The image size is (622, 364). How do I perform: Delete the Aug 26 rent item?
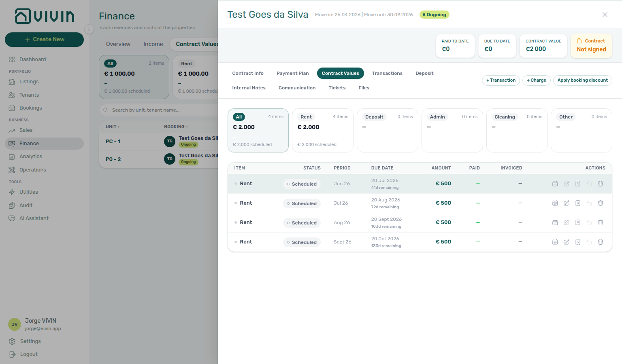[601, 222]
